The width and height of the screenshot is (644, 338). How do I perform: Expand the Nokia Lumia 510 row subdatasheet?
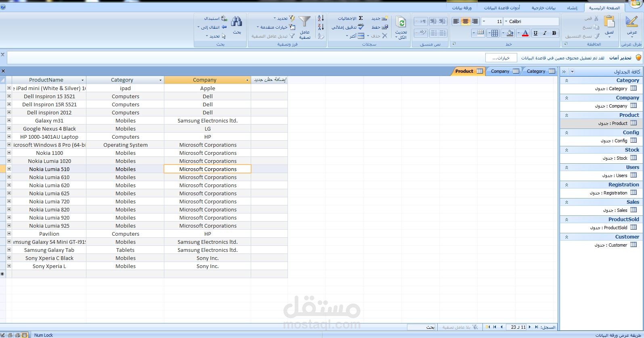tap(9, 169)
